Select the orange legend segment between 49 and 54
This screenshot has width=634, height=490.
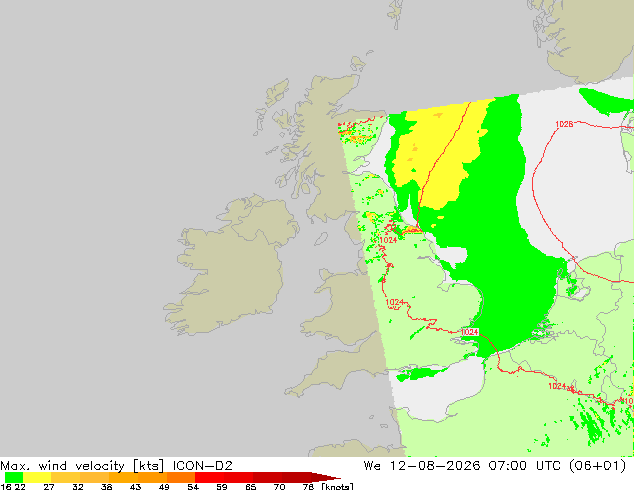[181, 477]
